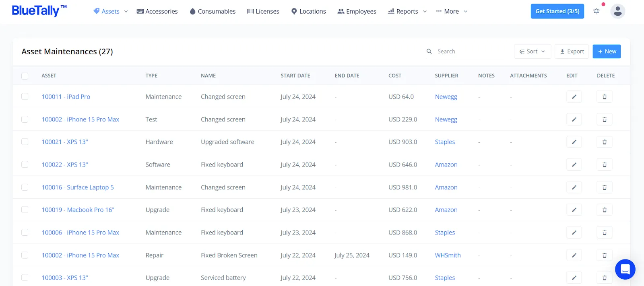Image resolution: width=644 pixels, height=286 pixels.
Task: Edit the Serviced battery record
Action: click(x=574, y=278)
